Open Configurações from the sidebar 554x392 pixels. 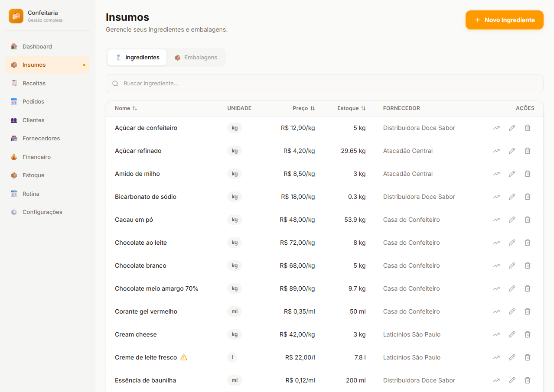42,212
